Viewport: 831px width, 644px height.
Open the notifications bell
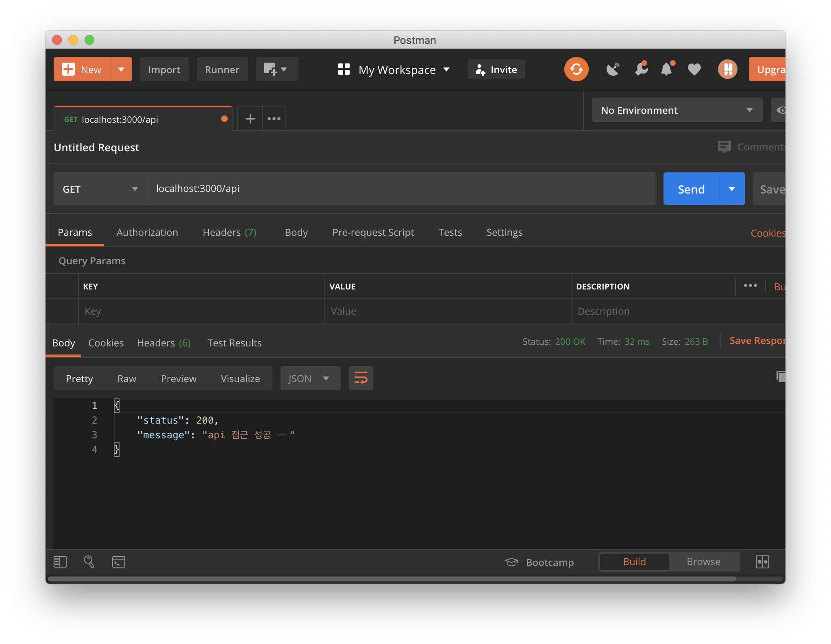pyautogui.click(x=666, y=70)
